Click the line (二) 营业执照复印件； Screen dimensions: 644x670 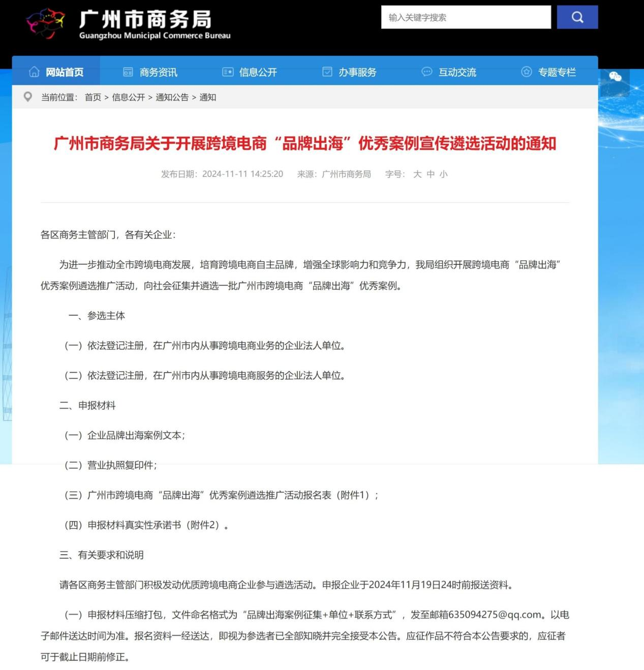[x=110, y=465]
